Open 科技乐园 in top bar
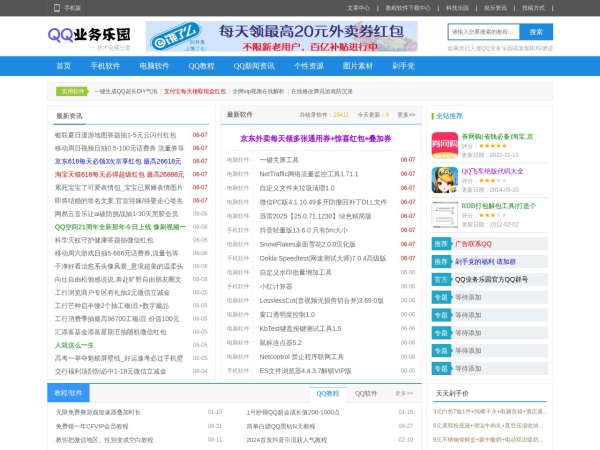600x450 pixels. click(x=457, y=8)
